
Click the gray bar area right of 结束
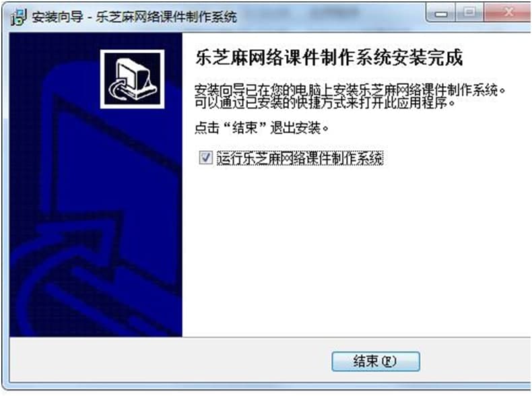tap(475, 361)
